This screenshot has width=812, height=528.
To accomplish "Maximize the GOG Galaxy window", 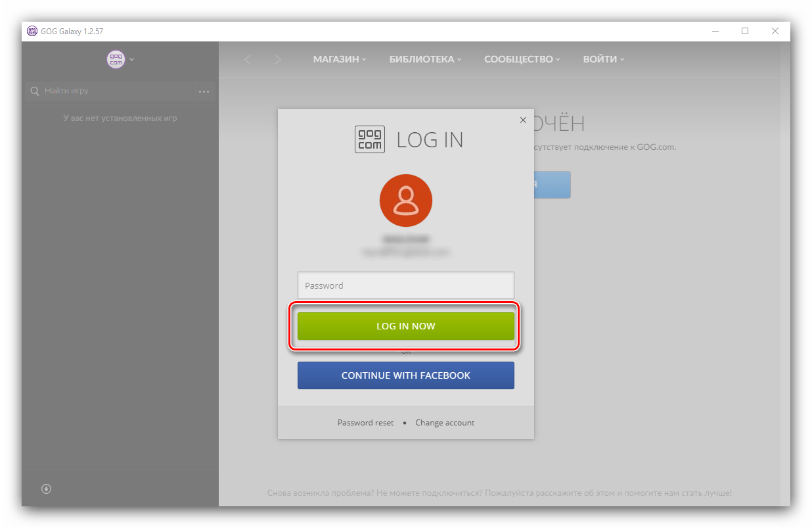I will pyautogui.click(x=745, y=31).
